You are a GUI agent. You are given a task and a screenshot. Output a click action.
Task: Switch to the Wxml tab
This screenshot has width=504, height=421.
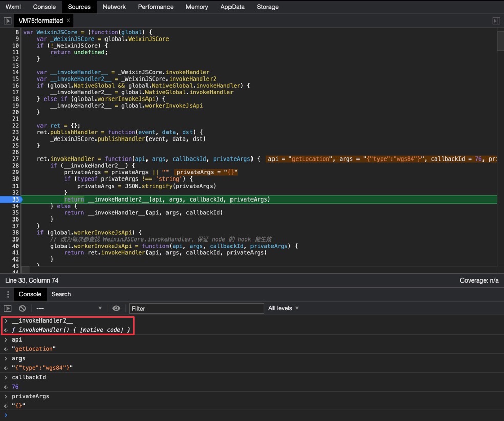click(x=13, y=7)
